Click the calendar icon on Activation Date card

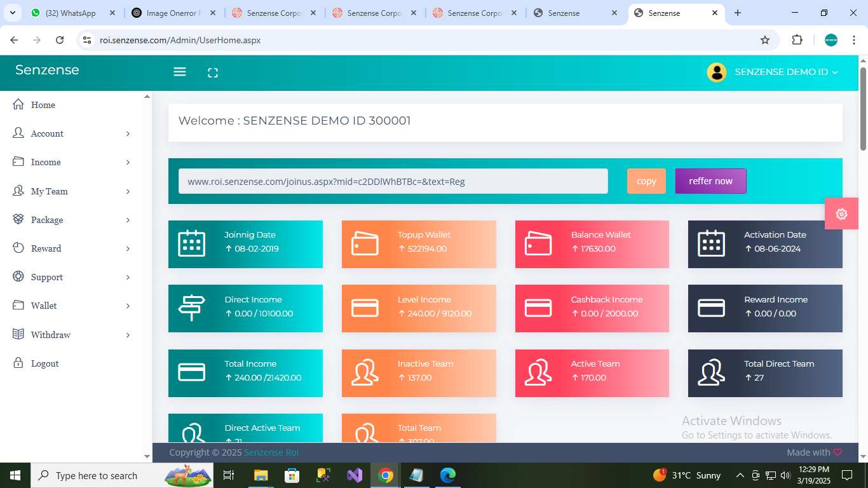(x=711, y=243)
